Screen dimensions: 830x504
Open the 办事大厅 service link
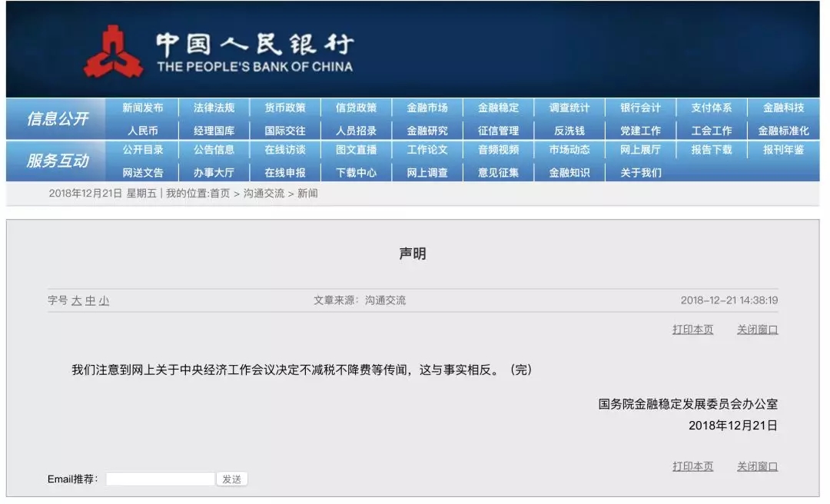(x=214, y=173)
